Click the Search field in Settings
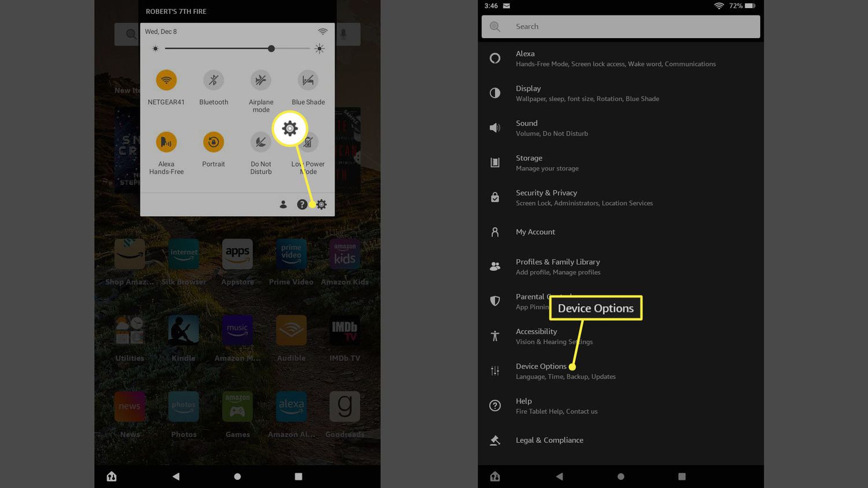The width and height of the screenshot is (868, 488). point(621,27)
